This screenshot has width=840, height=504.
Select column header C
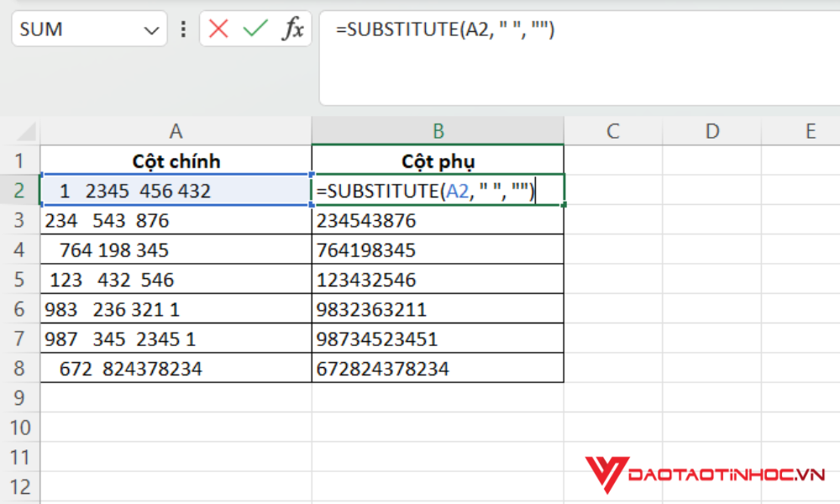(612, 131)
